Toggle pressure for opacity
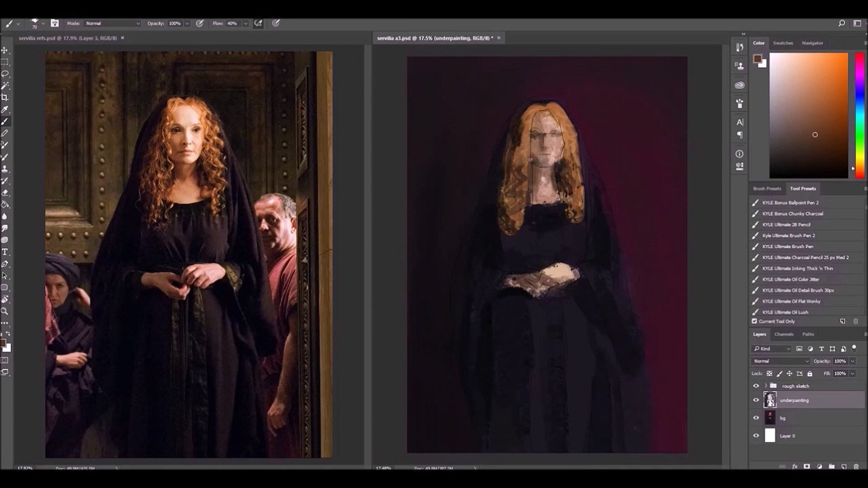This screenshot has height=488, width=868. tap(199, 23)
